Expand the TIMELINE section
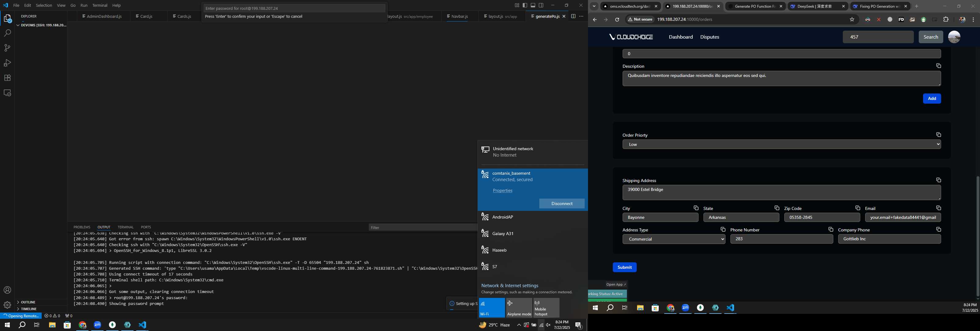Viewport: 980px width, 331px height. (x=41, y=309)
